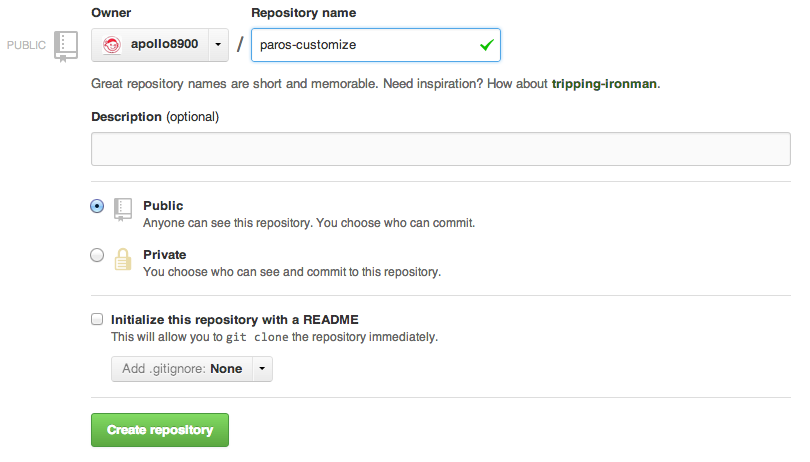Select the Public visibility radio button
This screenshot has height=462, width=810.
point(97,206)
